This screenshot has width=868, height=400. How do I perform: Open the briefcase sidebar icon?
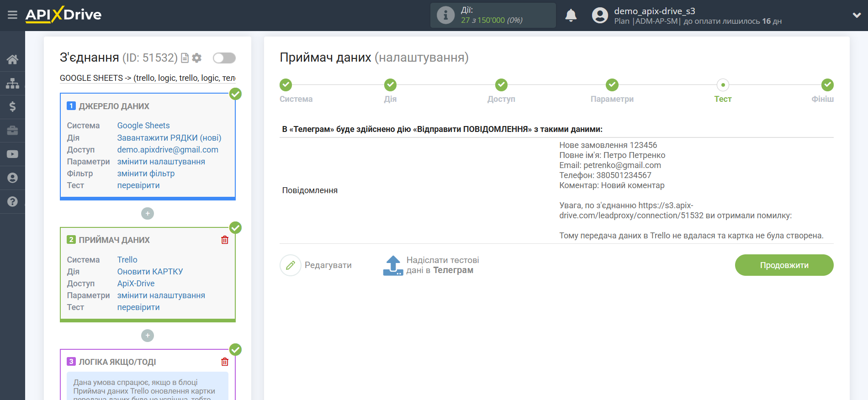point(12,131)
